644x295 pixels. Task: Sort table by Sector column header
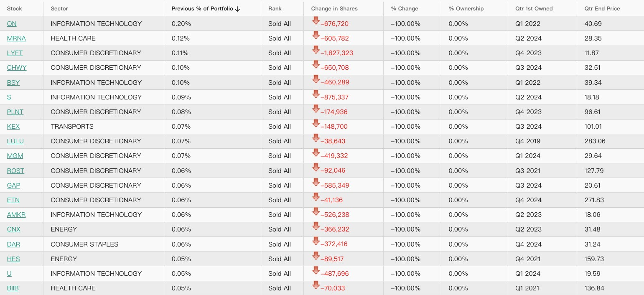[x=59, y=8]
